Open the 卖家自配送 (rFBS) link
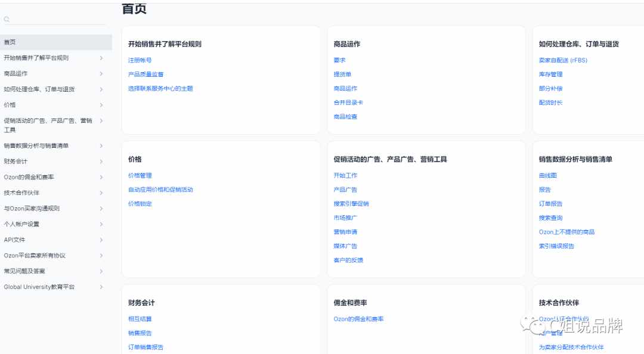Viewport: 644px width, 354px height. click(x=563, y=60)
